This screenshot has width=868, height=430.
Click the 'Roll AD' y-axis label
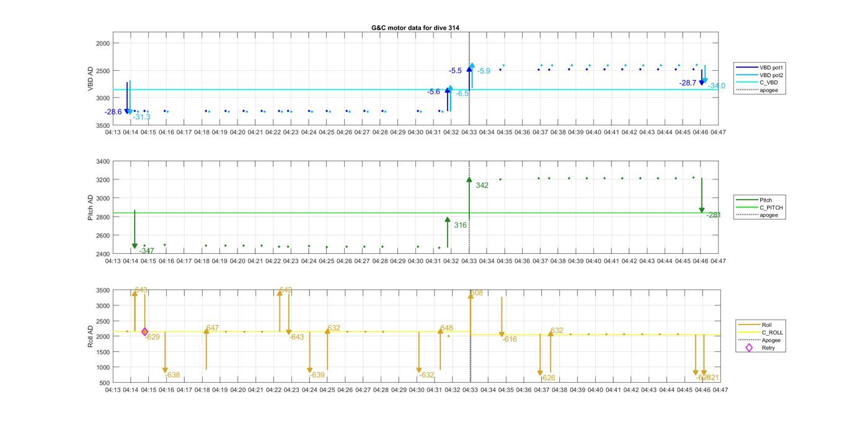point(91,336)
